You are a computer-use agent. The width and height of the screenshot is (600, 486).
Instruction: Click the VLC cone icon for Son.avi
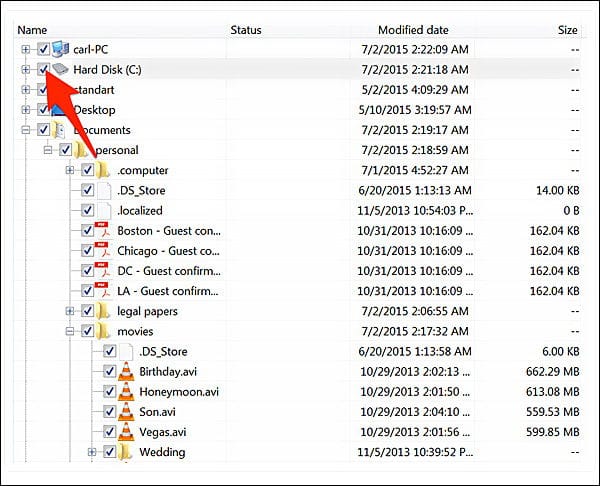[126, 412]
